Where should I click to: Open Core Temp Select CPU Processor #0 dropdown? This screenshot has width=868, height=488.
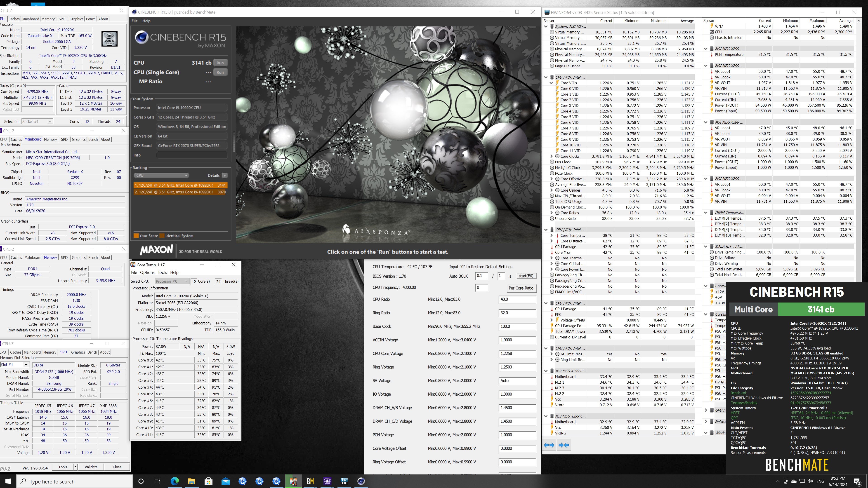(172, 281)
